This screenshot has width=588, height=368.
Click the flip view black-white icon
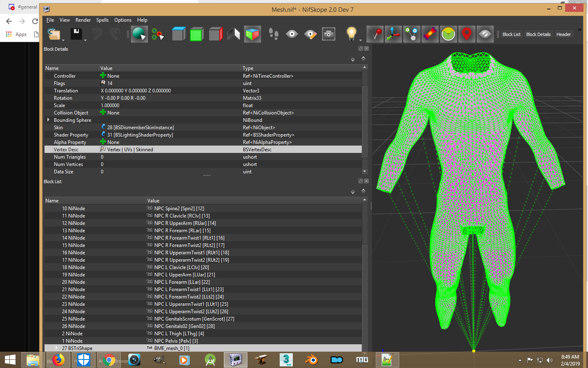point(234,34)
